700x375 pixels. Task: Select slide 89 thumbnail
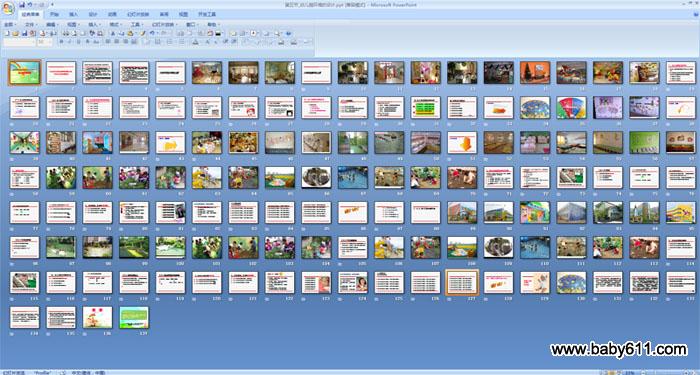pyautogui.click(x=462, y=212)
